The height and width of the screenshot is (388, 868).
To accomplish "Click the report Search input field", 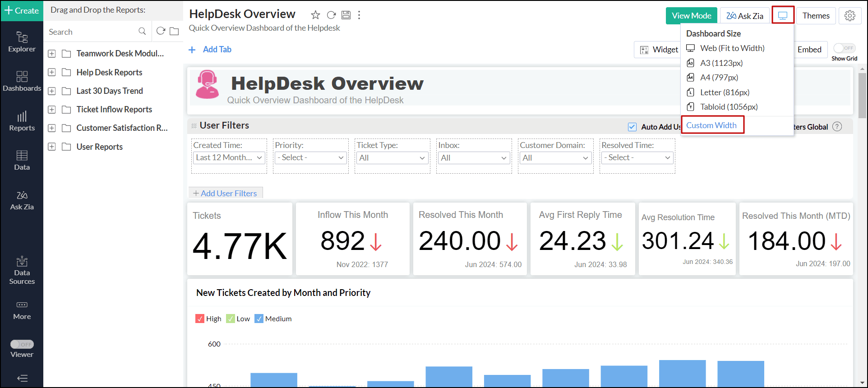I will tap(92, 32).
